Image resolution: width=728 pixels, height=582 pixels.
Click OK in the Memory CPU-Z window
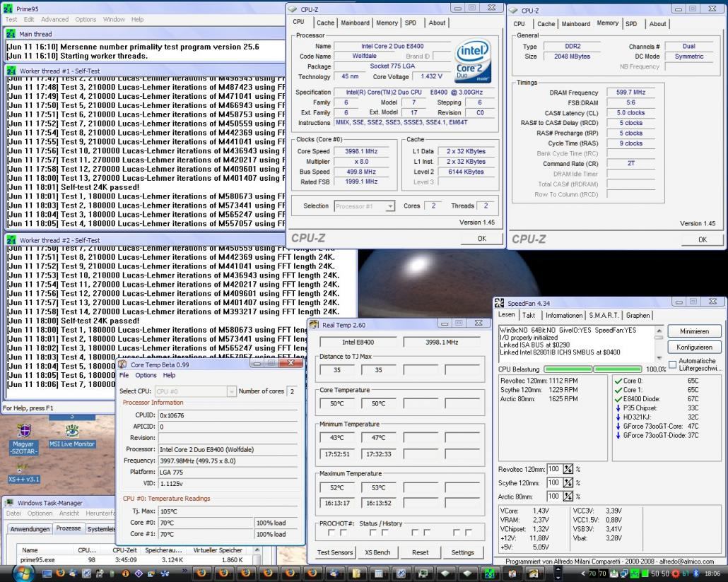point(702,239)
